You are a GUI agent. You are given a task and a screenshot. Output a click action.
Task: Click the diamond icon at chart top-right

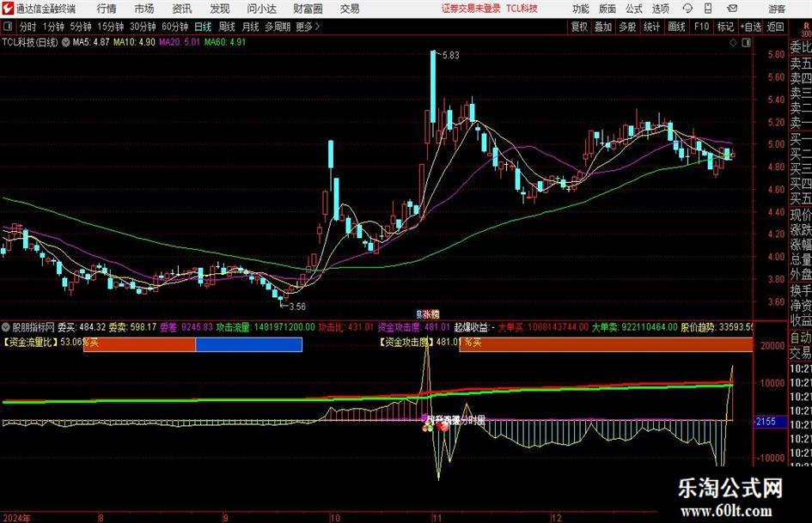tap(733, 43)
